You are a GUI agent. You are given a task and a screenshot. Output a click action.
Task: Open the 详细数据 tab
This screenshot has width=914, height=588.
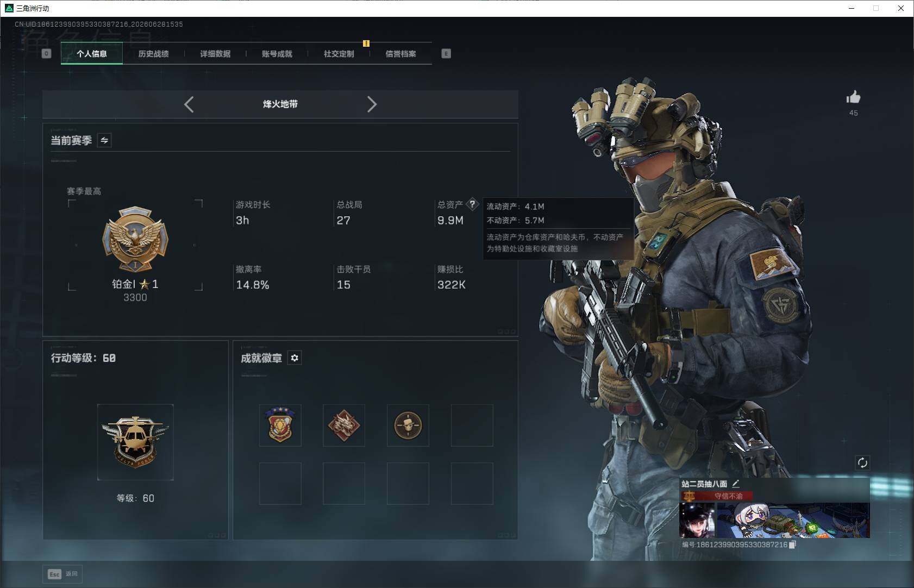[215, 54]
